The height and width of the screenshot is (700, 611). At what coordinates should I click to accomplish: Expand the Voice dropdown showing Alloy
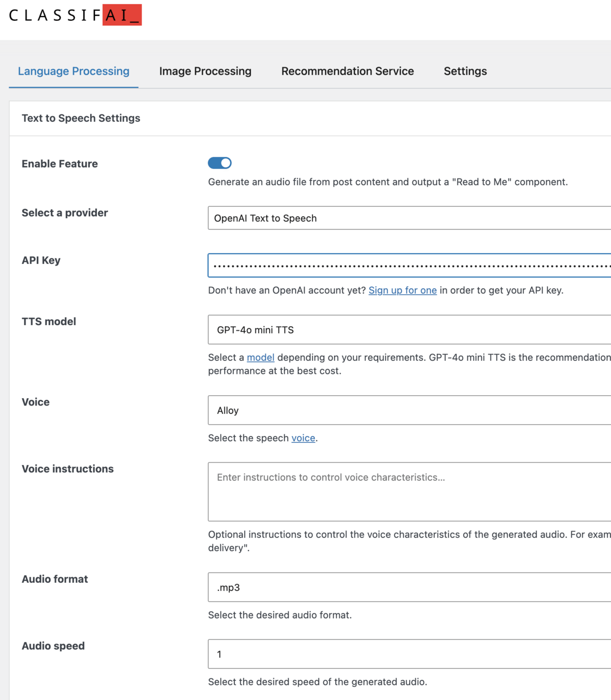pos(409,410)
